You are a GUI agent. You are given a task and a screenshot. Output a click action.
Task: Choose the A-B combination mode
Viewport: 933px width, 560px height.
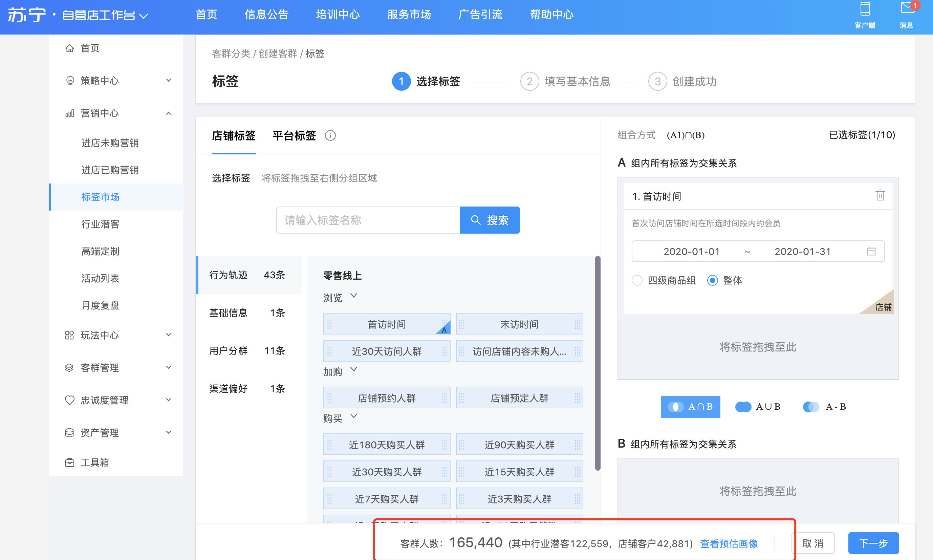(824, 407)
